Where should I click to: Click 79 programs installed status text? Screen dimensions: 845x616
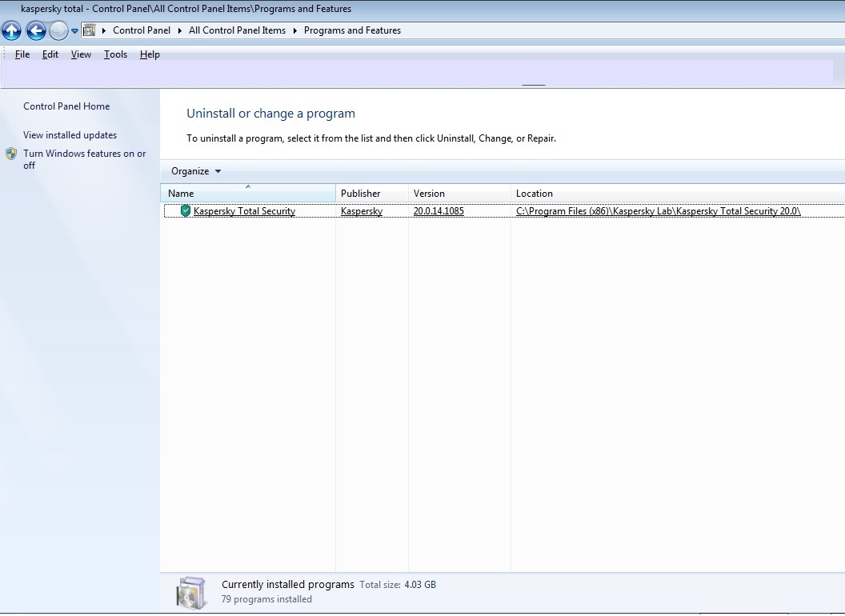click(x=266, y=598)
